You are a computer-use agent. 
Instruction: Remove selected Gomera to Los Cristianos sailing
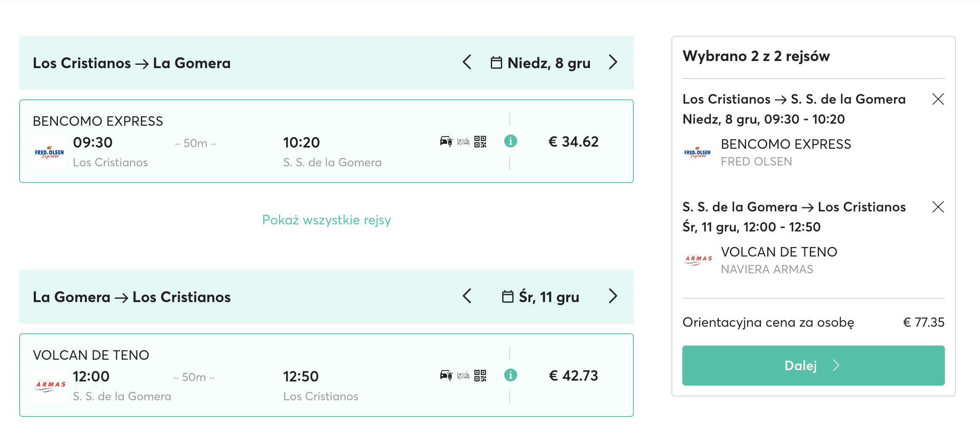click(938, 207)
